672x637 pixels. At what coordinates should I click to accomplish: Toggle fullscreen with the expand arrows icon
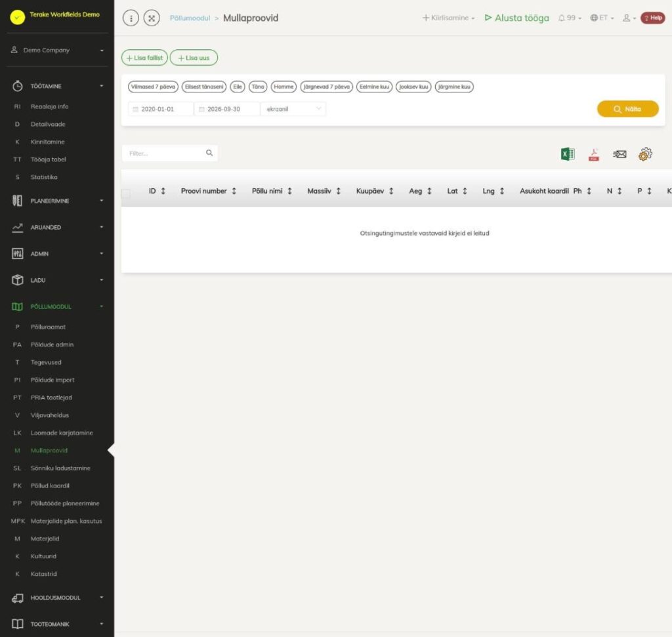click(152, 18)
